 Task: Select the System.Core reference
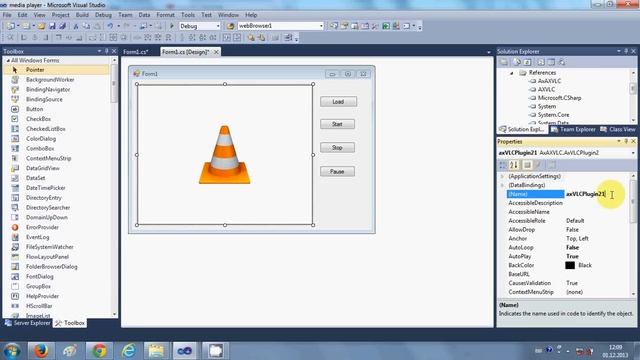point(553,115)
